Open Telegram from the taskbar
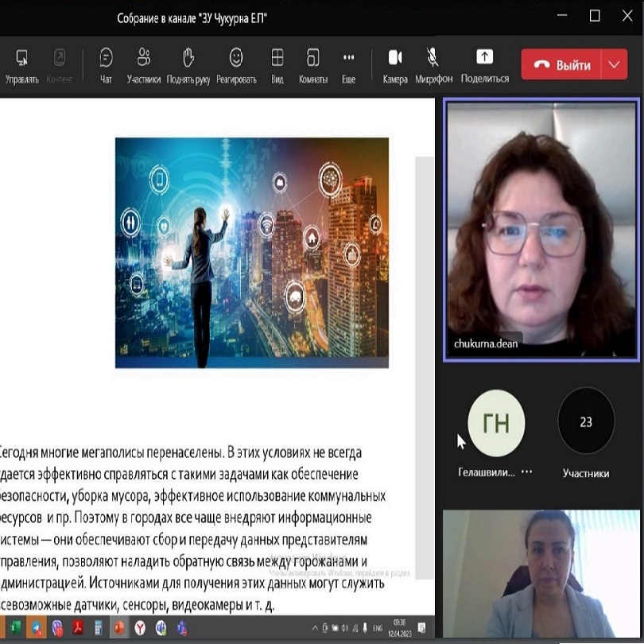This screenshot has height=644, width=644. click(37, 628)
